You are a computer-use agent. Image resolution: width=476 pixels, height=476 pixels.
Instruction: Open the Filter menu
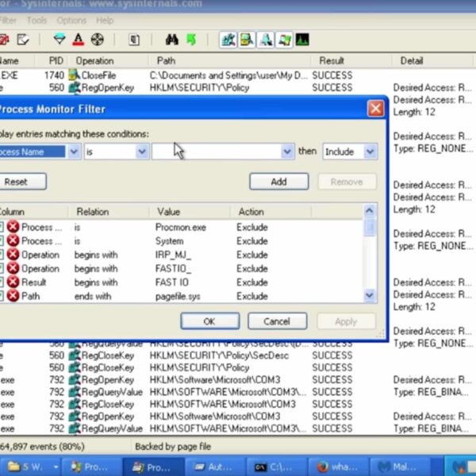coord(8,21)
